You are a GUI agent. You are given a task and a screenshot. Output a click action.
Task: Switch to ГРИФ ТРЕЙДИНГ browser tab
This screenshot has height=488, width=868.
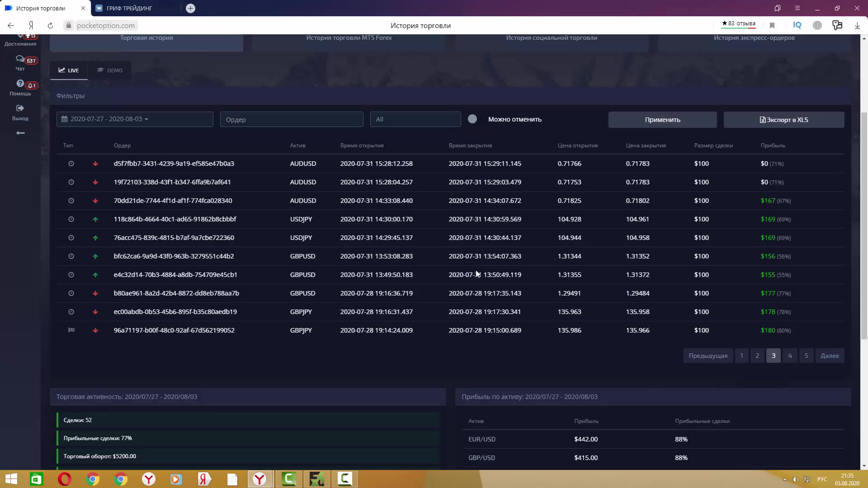(x=129, y=8)
